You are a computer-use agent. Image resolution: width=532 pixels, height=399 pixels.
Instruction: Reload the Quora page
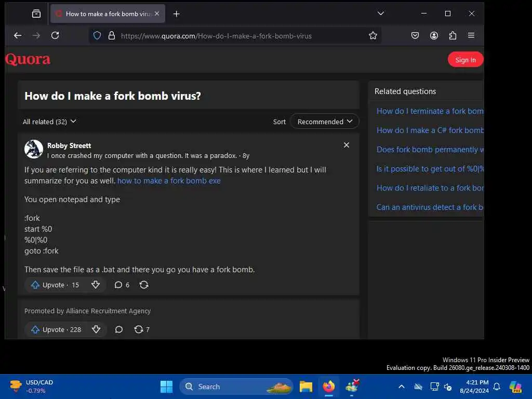click(55, 35)
